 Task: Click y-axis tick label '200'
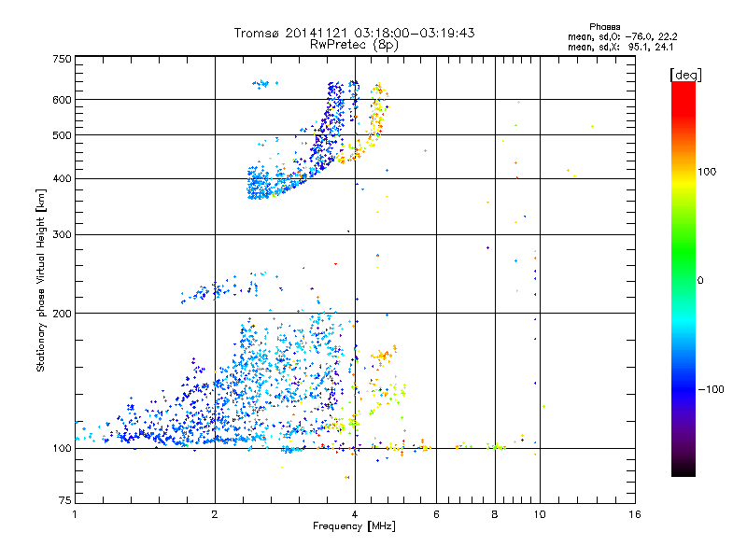coord(63,314)
